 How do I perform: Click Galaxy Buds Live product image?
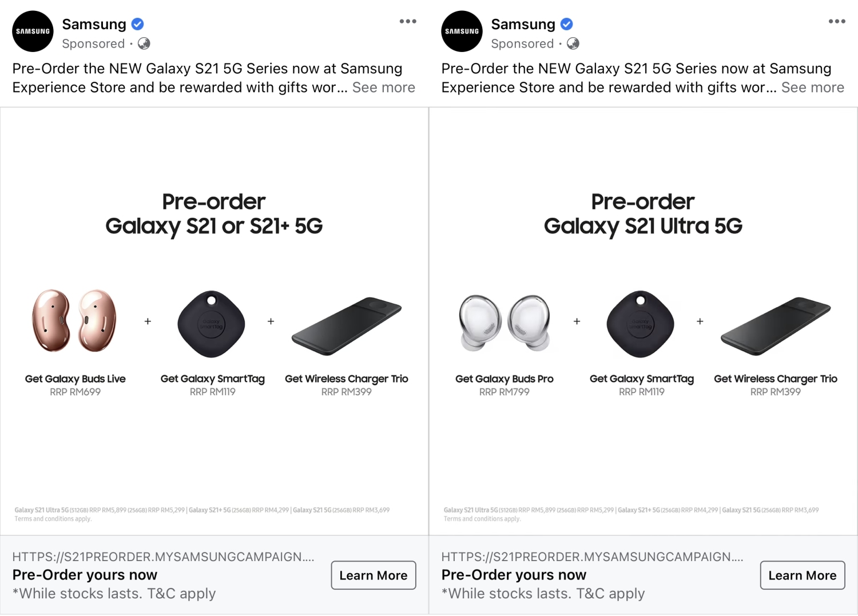[75, 320]
